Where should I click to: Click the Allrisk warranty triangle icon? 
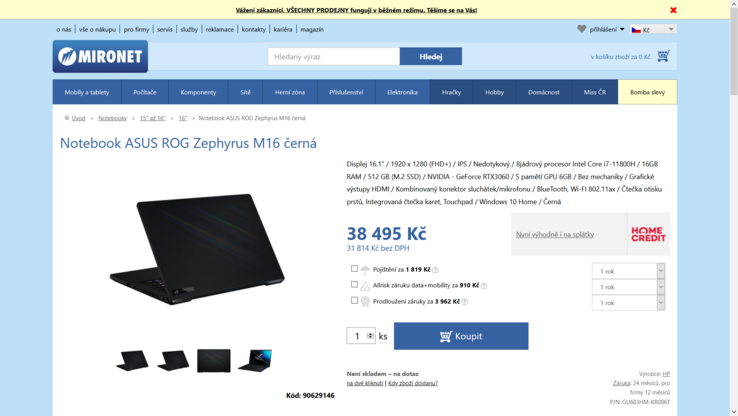tap(365, 286)
